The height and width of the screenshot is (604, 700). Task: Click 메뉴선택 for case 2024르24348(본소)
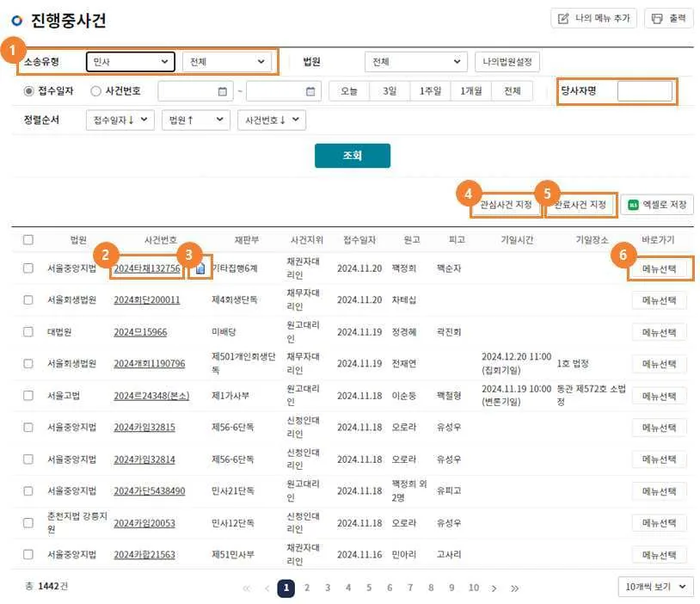click(659, 396)
